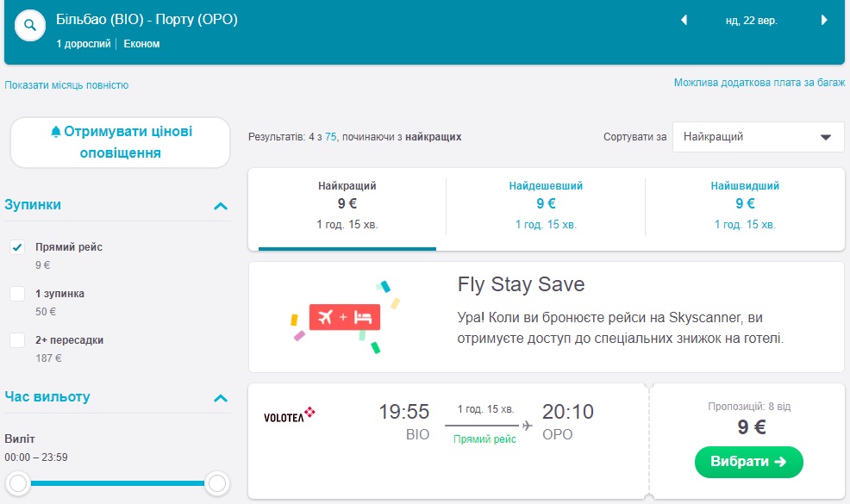Click the left departure time slider handle
The height and width of the screenshot is (504, 850).
coord(18,482)
